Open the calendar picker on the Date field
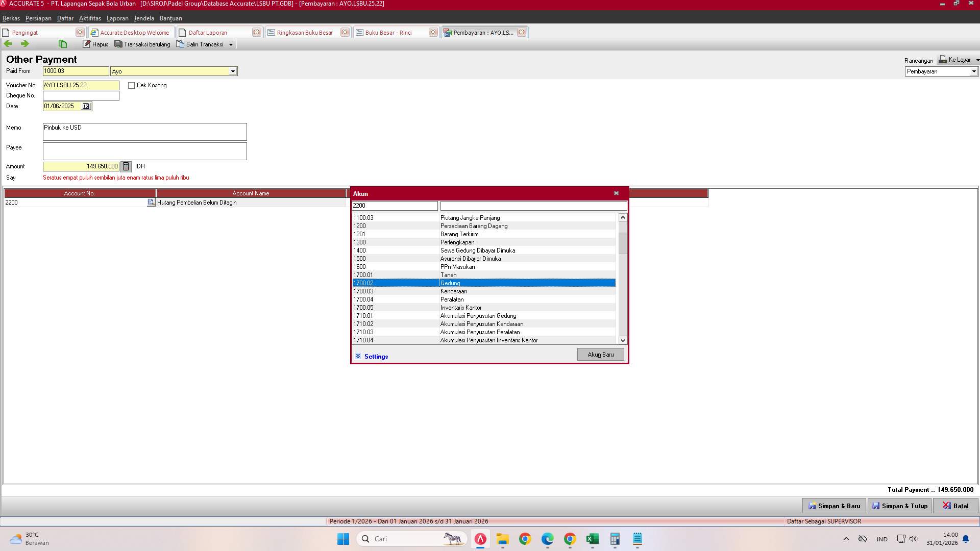Image resolution: width=980 pixels, height=551 pixels. point(86,106)
